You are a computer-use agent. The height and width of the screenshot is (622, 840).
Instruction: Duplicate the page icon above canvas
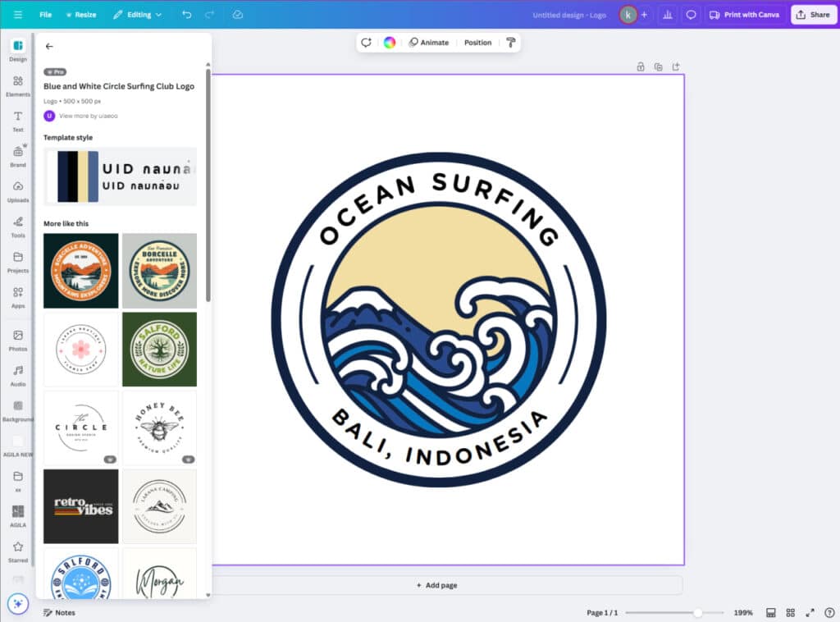[x=659, y=66]
